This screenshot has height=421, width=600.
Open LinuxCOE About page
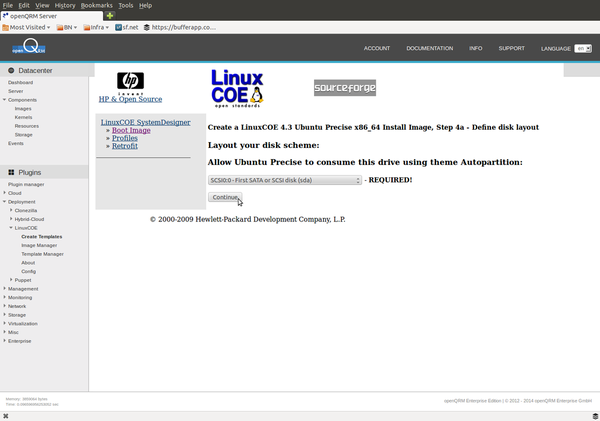[28, 263]
